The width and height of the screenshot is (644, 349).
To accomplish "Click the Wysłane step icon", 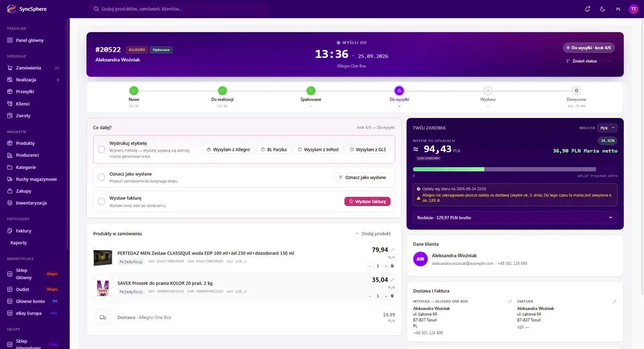I will (x=488, y=90).
